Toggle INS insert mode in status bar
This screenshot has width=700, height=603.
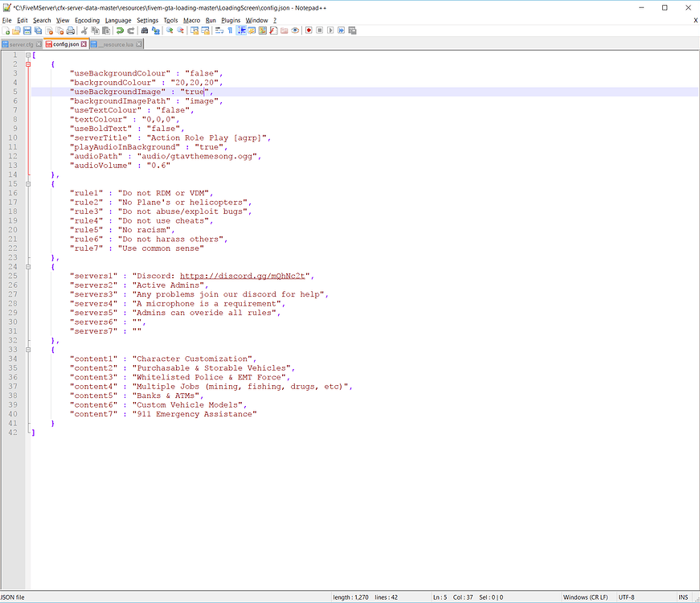683,597
